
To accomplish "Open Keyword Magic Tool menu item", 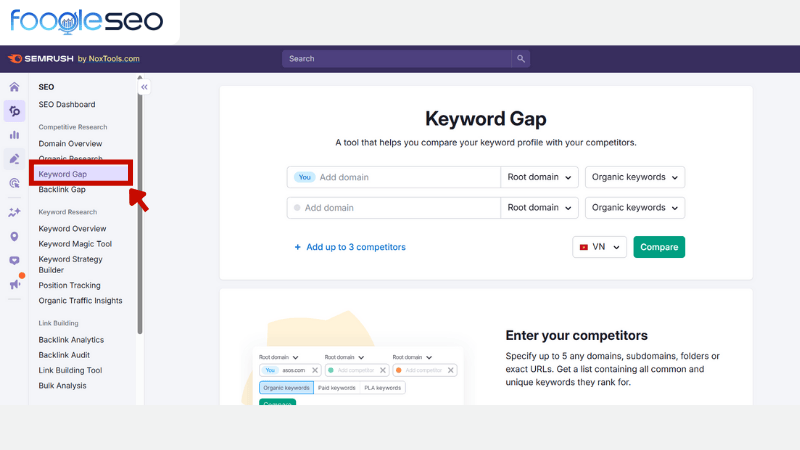I will tap(75, 244).
